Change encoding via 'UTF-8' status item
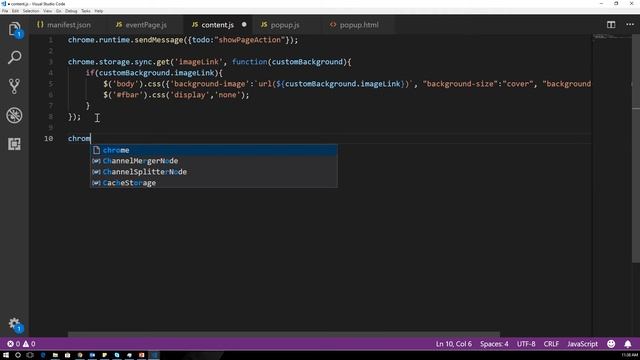The image size is (640, 360). click(x=526, y=344)
